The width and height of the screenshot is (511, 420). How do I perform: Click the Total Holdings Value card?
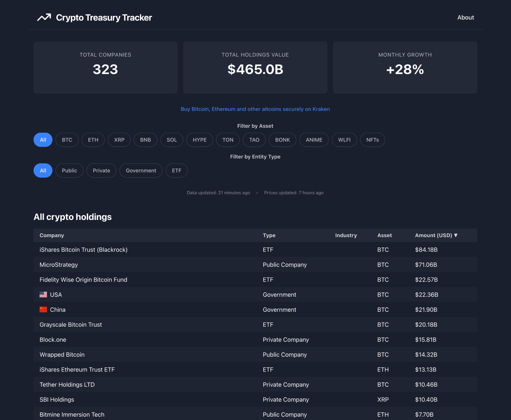point(255,67)
